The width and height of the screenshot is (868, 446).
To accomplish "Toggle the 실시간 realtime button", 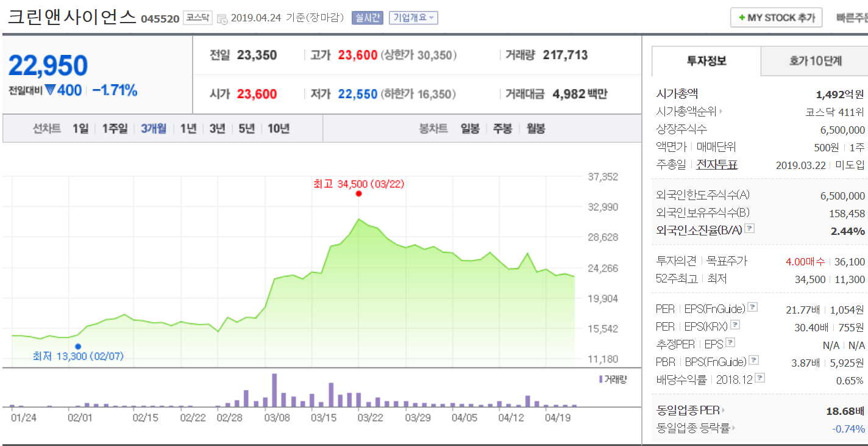I will tap(368, 18).
